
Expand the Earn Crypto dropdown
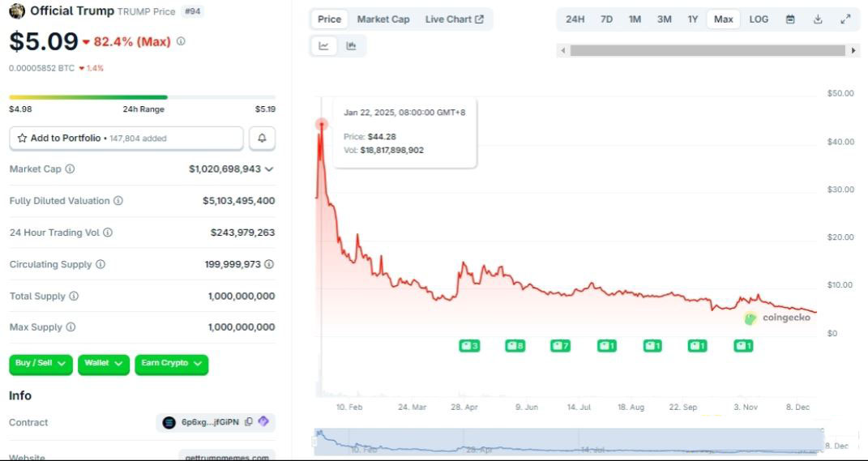(x=171, y=364)
